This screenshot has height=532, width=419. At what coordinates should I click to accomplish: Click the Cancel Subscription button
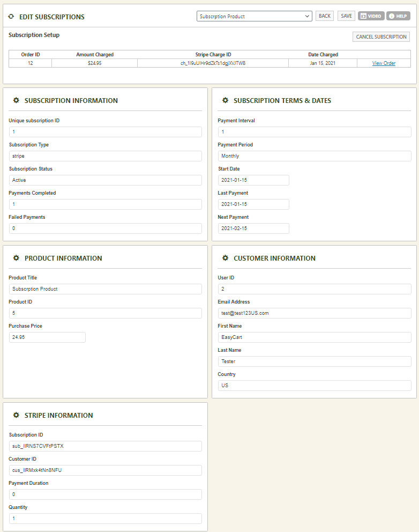coord(381,37)
